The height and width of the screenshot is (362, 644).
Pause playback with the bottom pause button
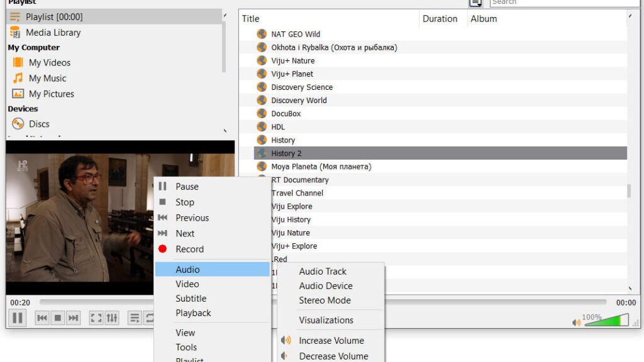(17, 317)
